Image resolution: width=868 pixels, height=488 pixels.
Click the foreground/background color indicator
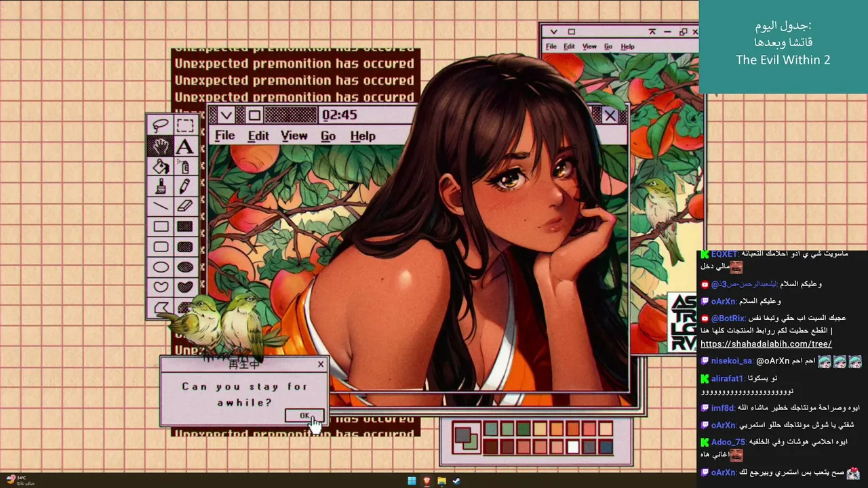pyautogui.click(x=466, y=438)
